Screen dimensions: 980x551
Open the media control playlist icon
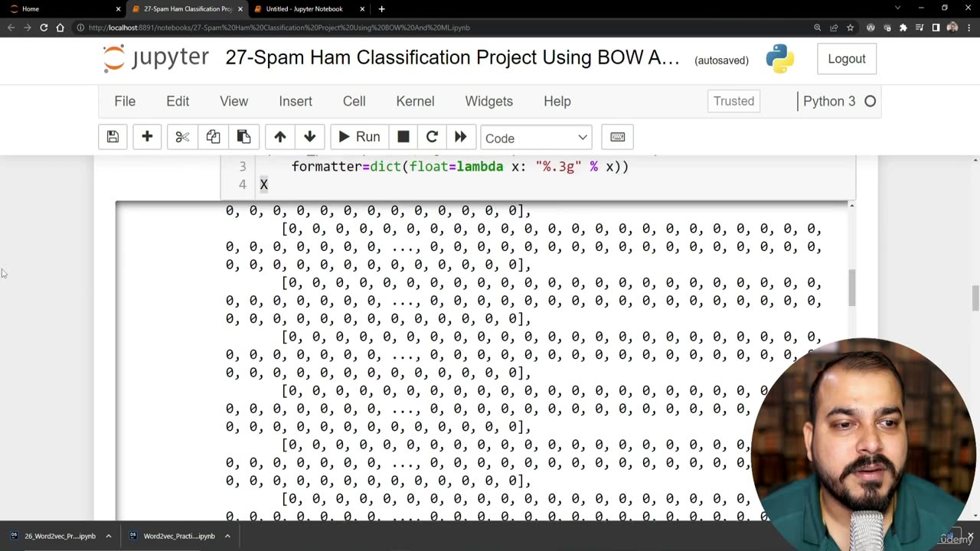click(x=920, y=28)
